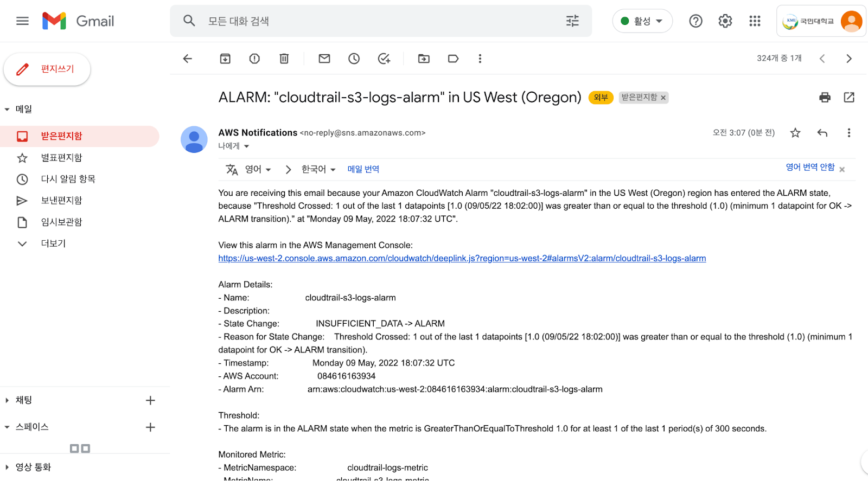
Task: Add the email to Tasks
Action: pos(384,59)
